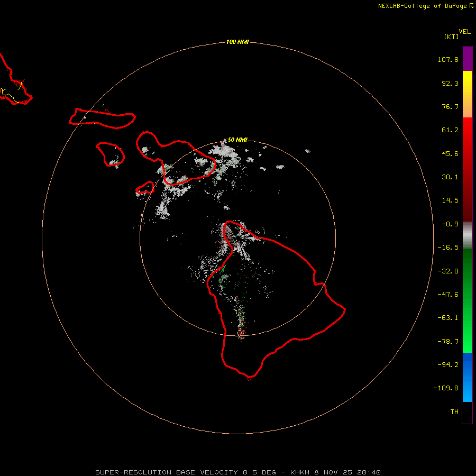Click the [KT] units label
The height and width of the screenshot is (476, 476).
(x=452, y=36)
